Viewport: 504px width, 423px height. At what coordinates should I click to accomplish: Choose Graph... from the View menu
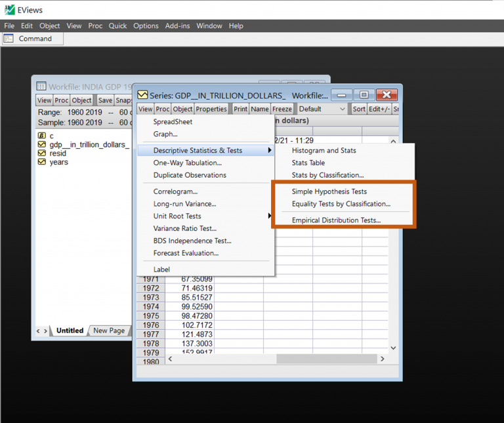205,134
